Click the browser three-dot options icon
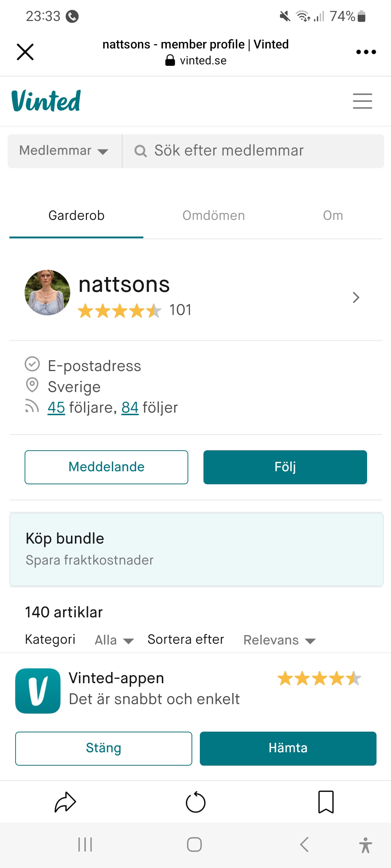The width and height of the screenshot is (391, 868). click(x=366, y=52)
